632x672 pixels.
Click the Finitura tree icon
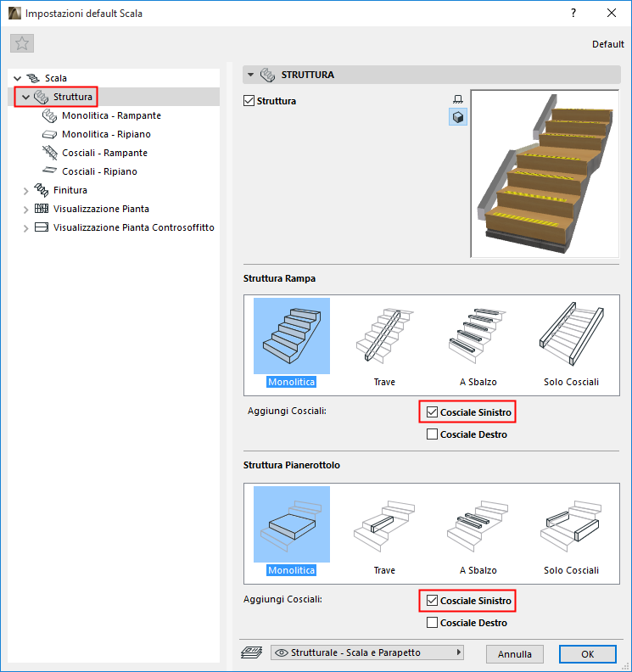pos(42,190)
